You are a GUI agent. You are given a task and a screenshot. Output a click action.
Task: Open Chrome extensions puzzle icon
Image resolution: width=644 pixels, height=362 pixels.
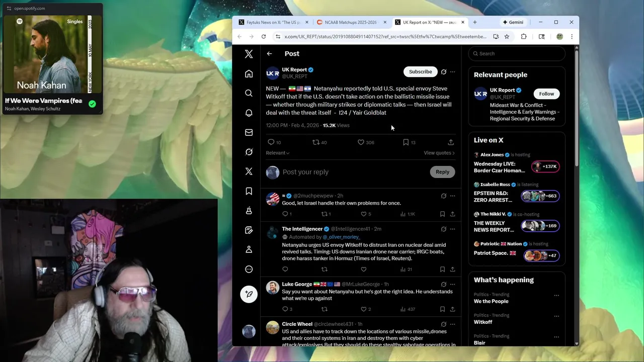coord(524,36)
